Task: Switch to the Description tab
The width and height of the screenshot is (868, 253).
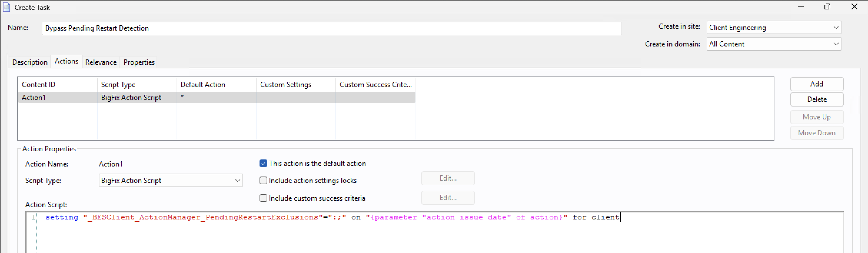Action: [30, 62]
